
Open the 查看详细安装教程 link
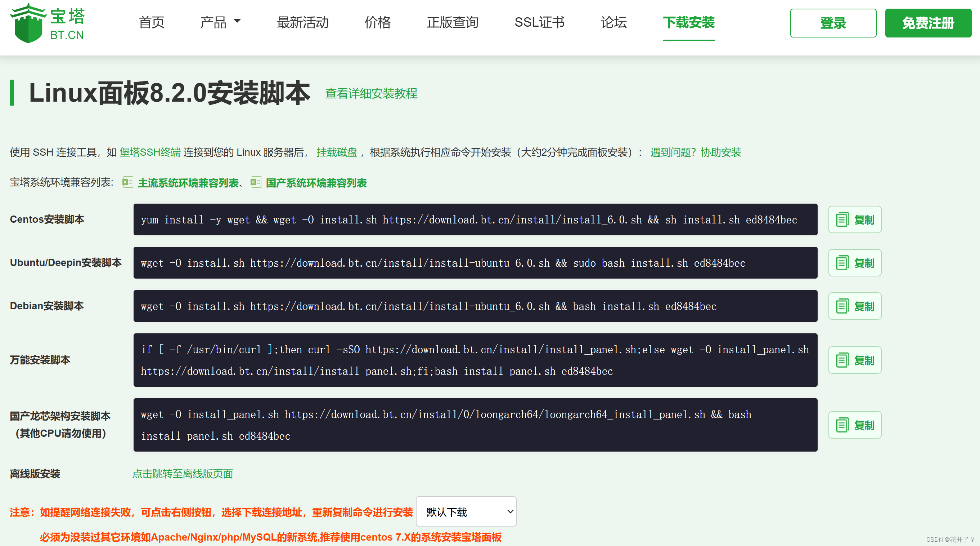371,93
